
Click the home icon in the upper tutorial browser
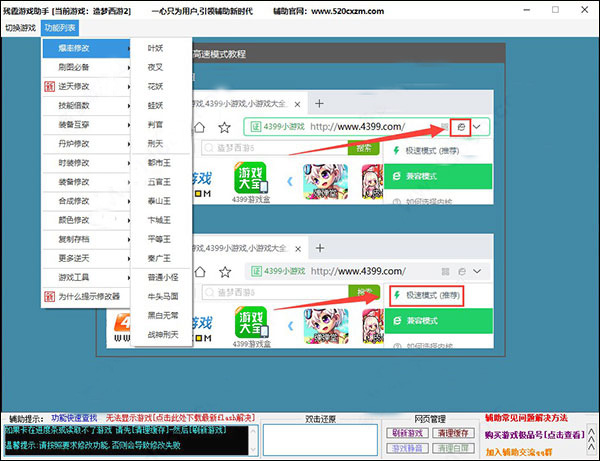point(199,127)
